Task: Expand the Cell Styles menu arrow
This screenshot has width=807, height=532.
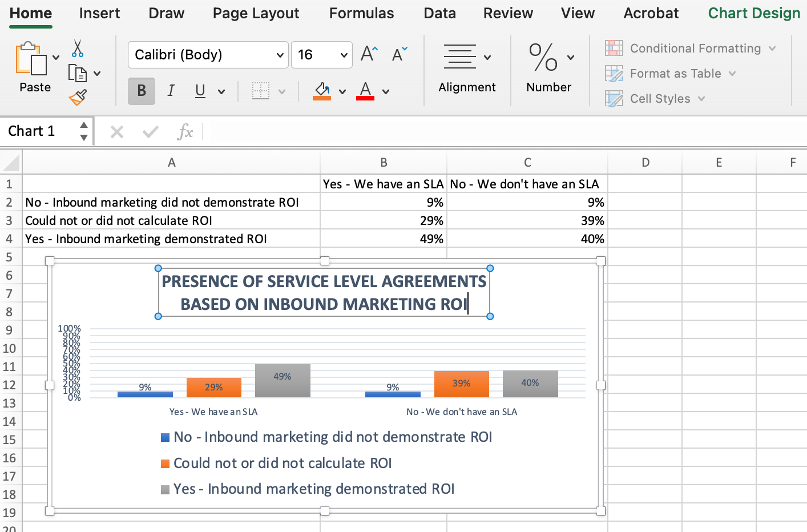Action: pyautogui.click(x=701, y=99)
